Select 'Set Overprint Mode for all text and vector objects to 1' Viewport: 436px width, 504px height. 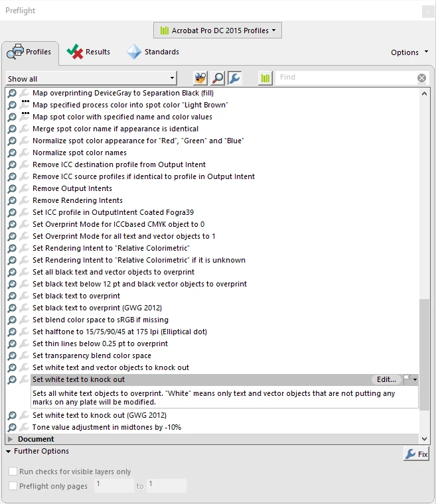(124, 236)
